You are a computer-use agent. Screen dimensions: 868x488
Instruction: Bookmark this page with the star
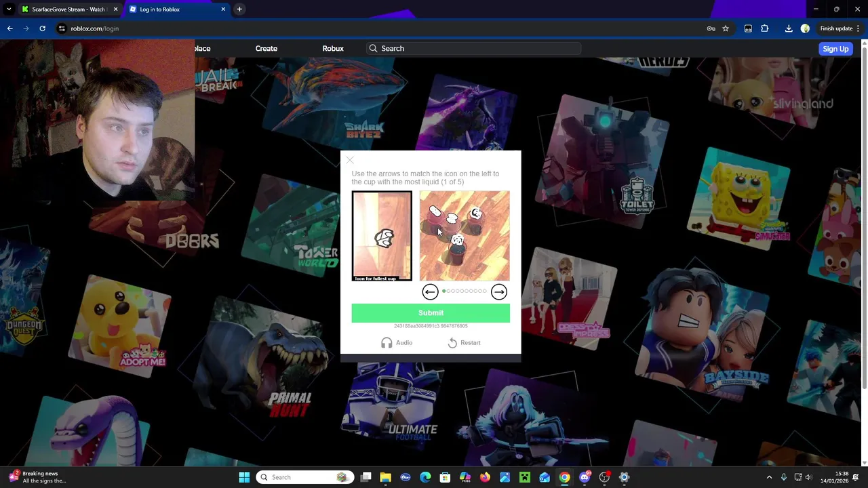[726, 28]
